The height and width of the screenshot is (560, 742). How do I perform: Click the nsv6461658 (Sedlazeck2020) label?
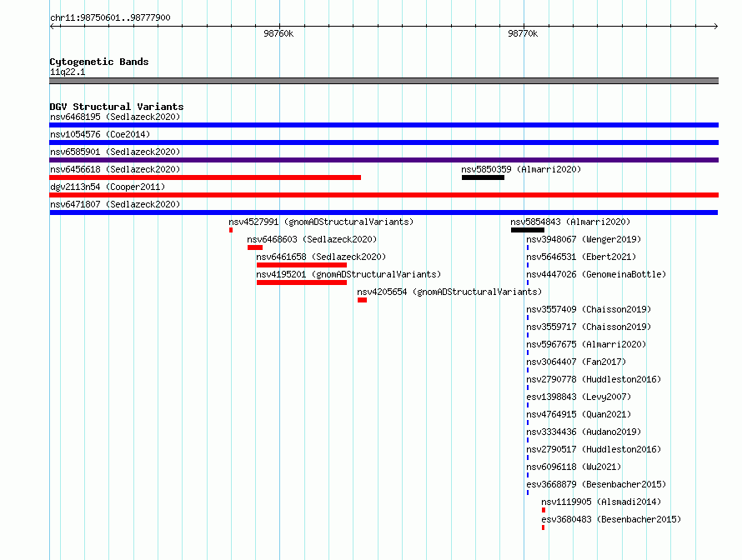[321, 257]
